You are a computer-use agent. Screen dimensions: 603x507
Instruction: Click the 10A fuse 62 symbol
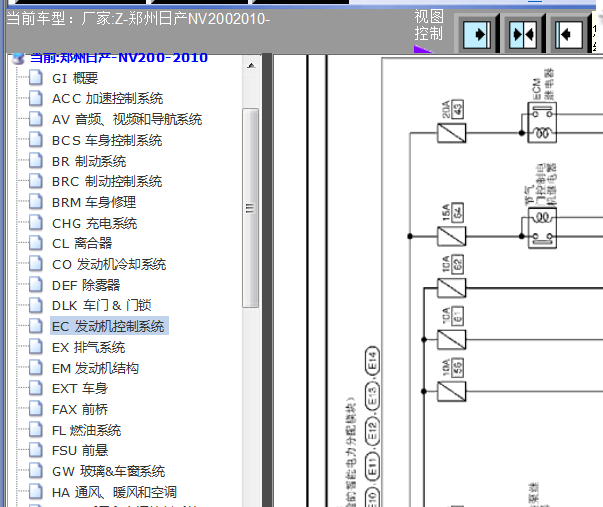451,288
